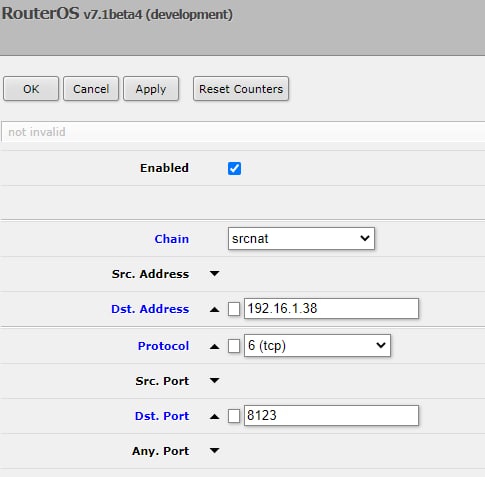485x477 pixels.
Task: Click the Src. Port label
Action: click(162, 381)
